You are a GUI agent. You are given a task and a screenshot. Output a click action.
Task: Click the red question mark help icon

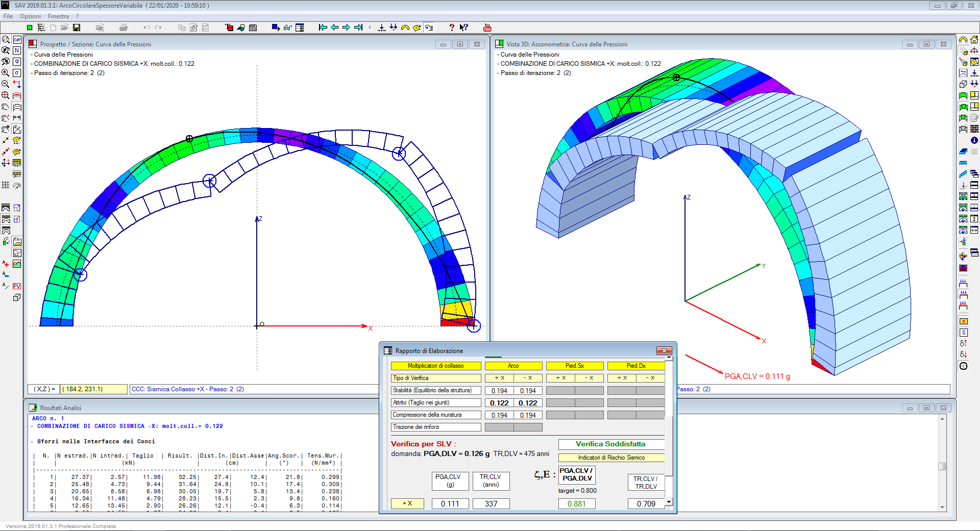pos(451,28)
